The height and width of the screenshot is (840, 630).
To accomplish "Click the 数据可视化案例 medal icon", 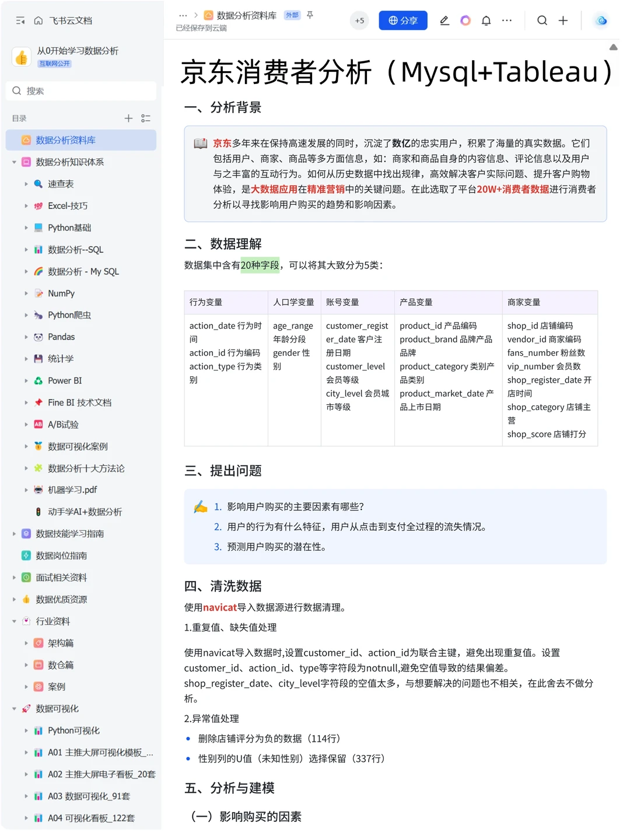I will (x=38, y=446).
